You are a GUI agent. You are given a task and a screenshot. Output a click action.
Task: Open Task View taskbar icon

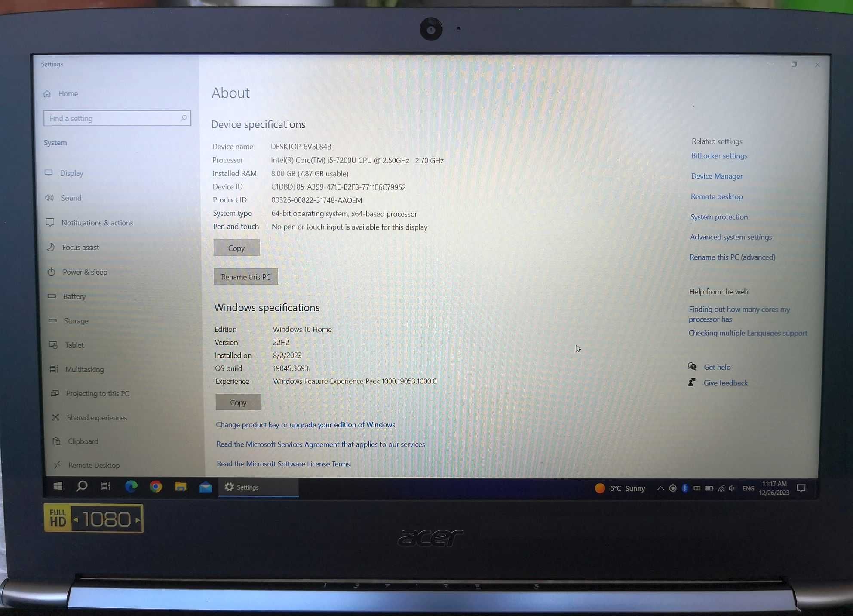pos(106,487)
